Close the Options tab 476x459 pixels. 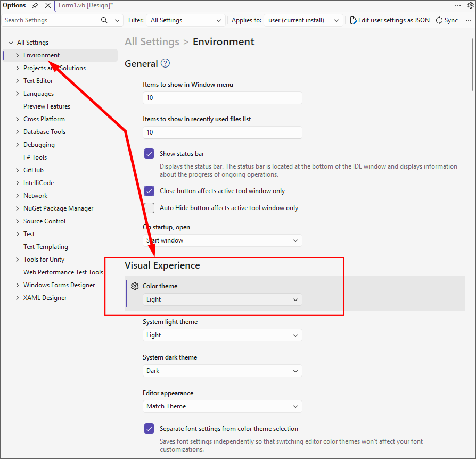pyautogui.click(x=48, y=5)
